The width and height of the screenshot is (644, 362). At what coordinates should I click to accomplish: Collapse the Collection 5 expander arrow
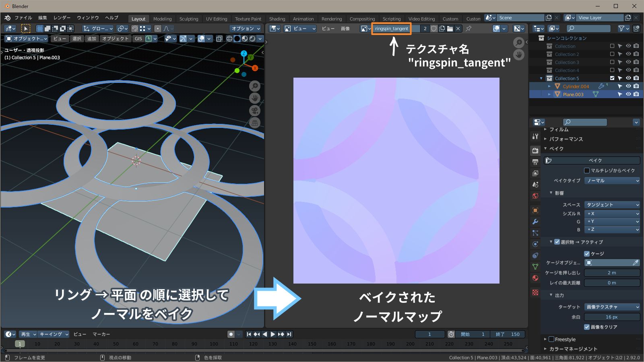click(541, 78)
